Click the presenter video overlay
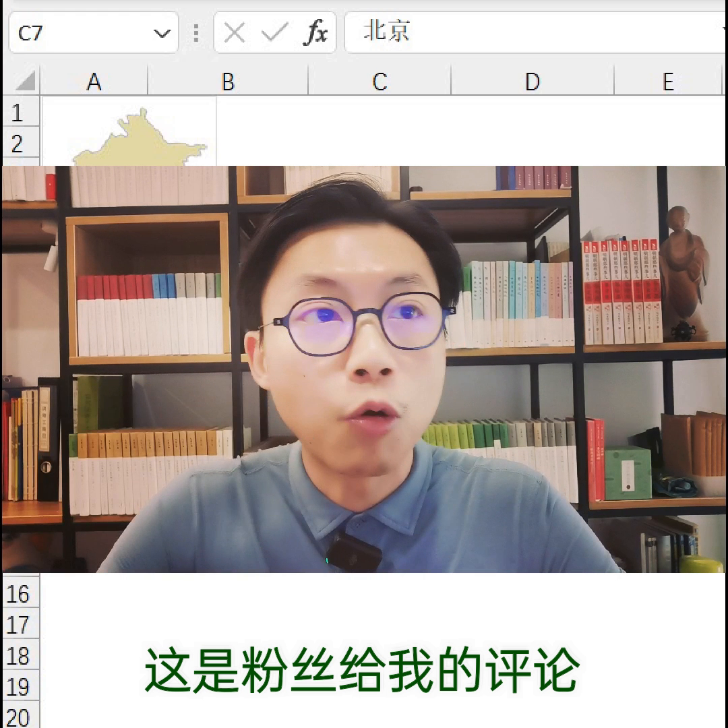The height and width of the screenshot is (728, 728). click(x=363, y=369)
